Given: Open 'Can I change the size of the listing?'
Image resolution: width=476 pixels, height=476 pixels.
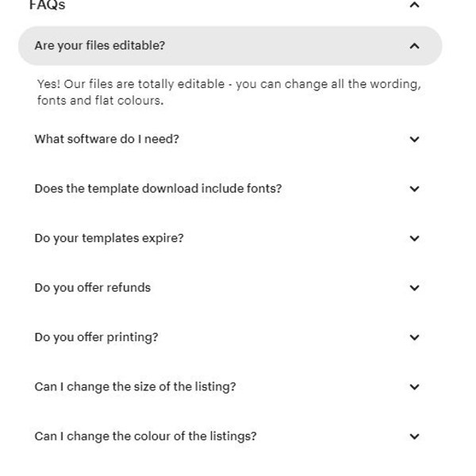Looking at the screenshot, I should point(230,387).
